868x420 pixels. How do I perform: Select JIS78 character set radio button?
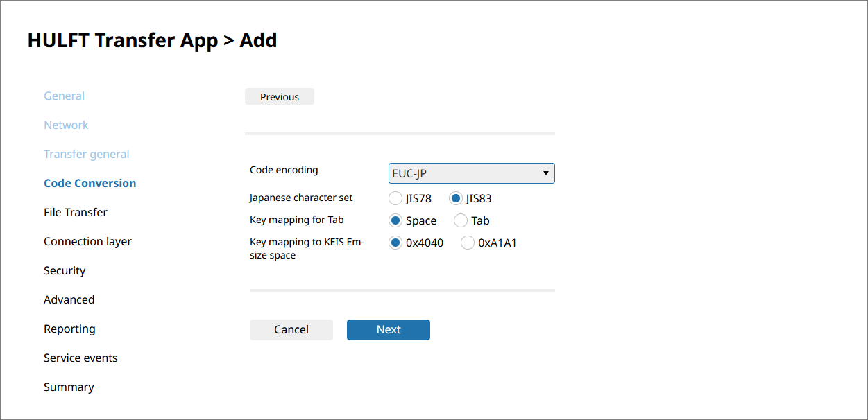(x=395, y=199)
